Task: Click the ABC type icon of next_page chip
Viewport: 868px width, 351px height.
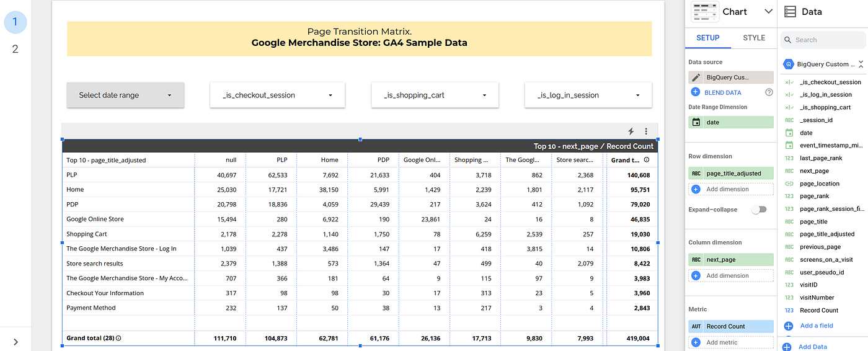Action: 696,260
